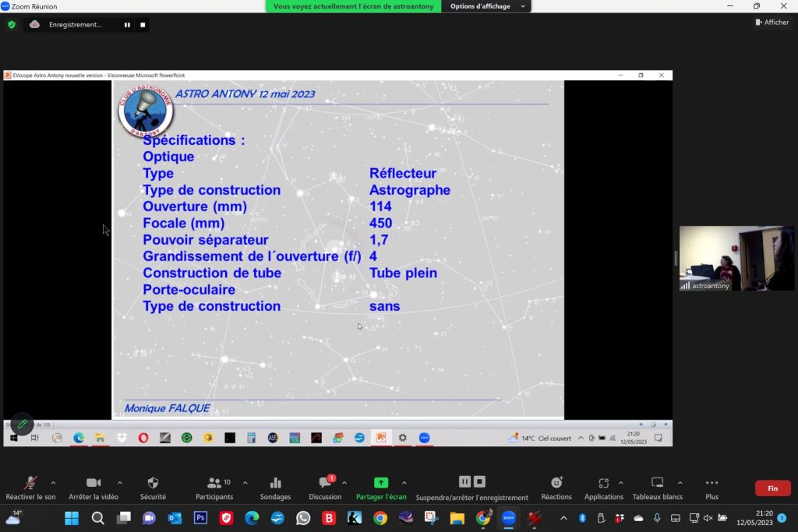
Task: Select the astroantony video thumbnail
Action: click(x=736, y=259)
